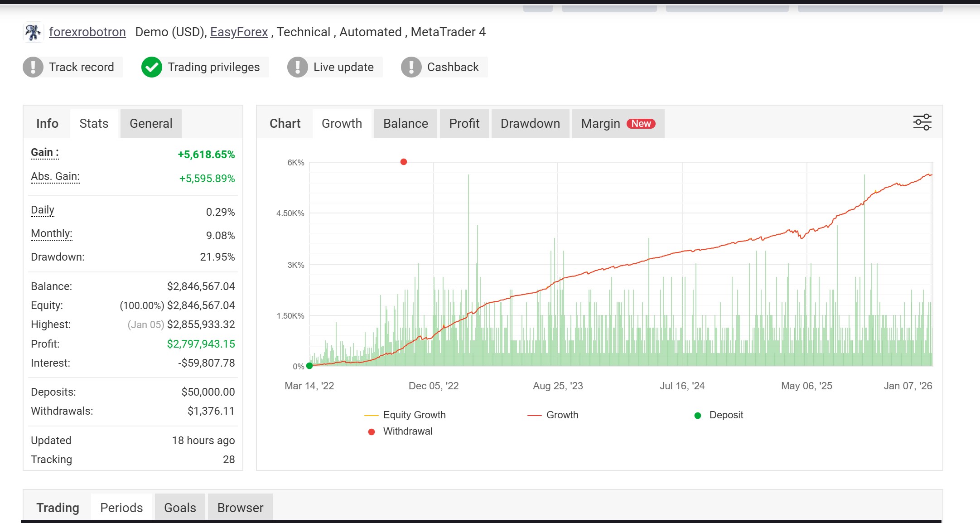Expand the Abs. Gain explanation
The image size is (980, 523).
click(x=54, y=176)
